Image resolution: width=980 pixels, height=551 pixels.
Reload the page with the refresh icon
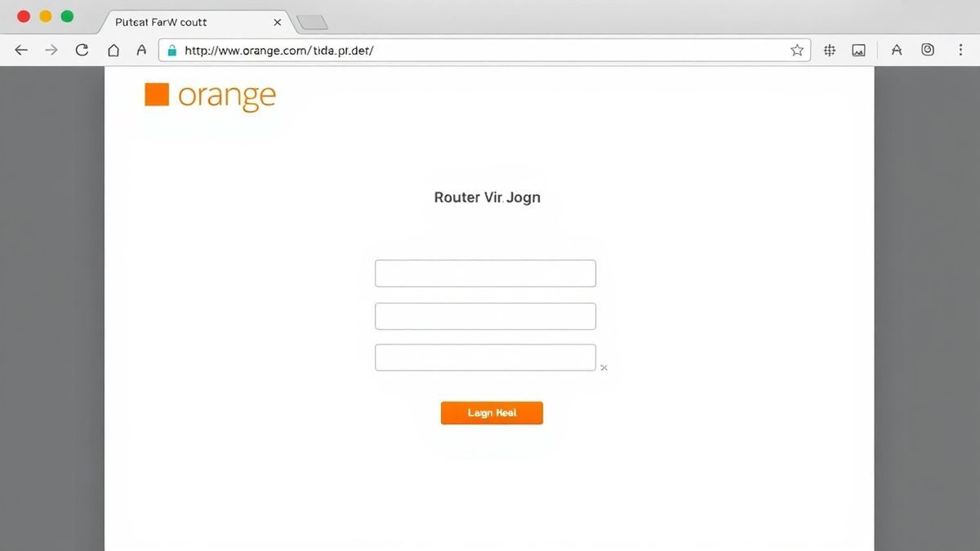82,50
